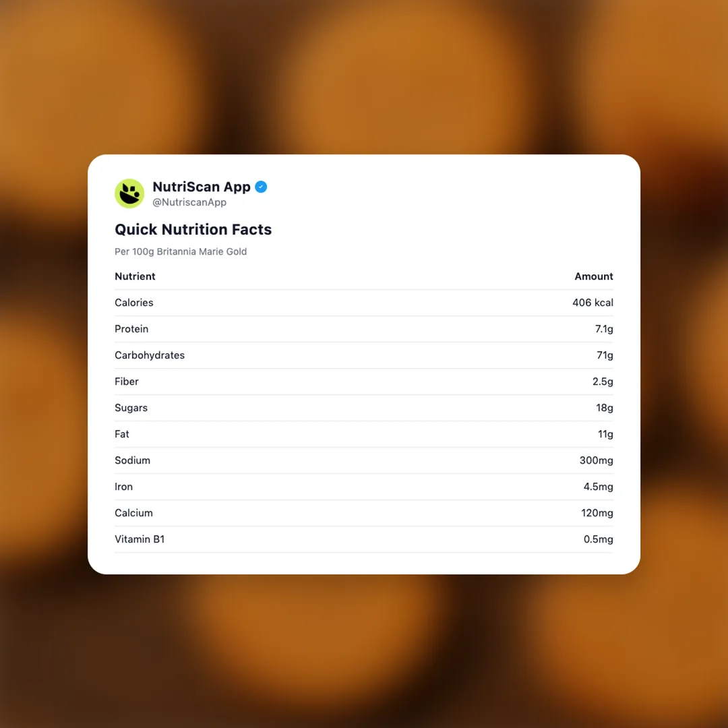Click the 406 kcal value
Viewport: 728px width, 728px height.
[x=593, y=303]
